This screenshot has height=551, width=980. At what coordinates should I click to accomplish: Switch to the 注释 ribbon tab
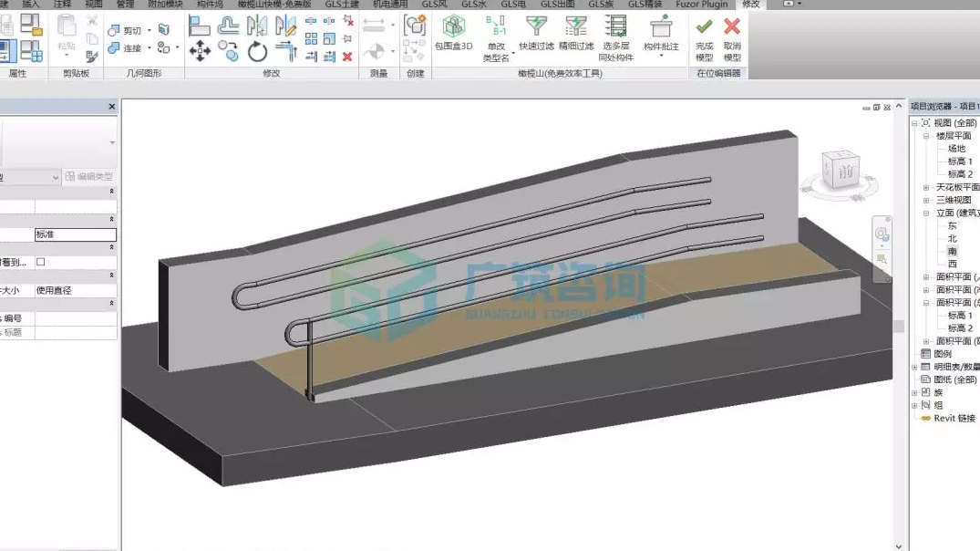[x=63, y=5]
